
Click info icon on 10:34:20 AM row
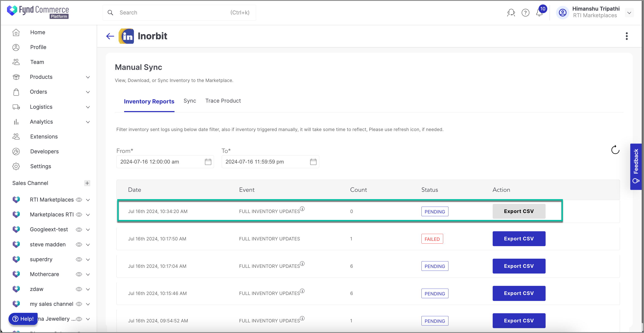tap(302, 209)
